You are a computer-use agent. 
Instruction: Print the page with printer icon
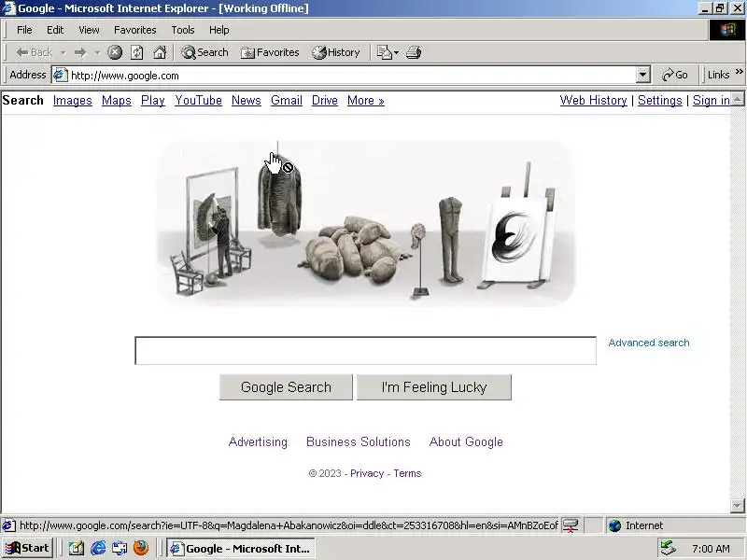coord(414,52)
